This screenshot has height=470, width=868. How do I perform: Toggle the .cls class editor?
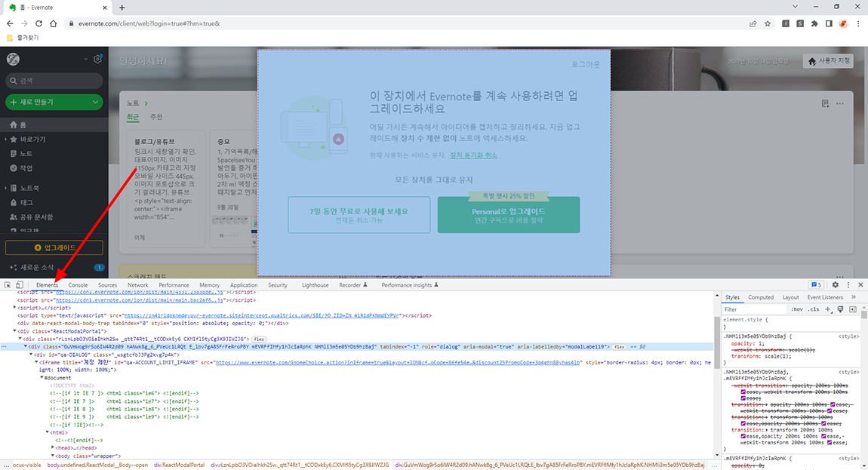(813, 309)
